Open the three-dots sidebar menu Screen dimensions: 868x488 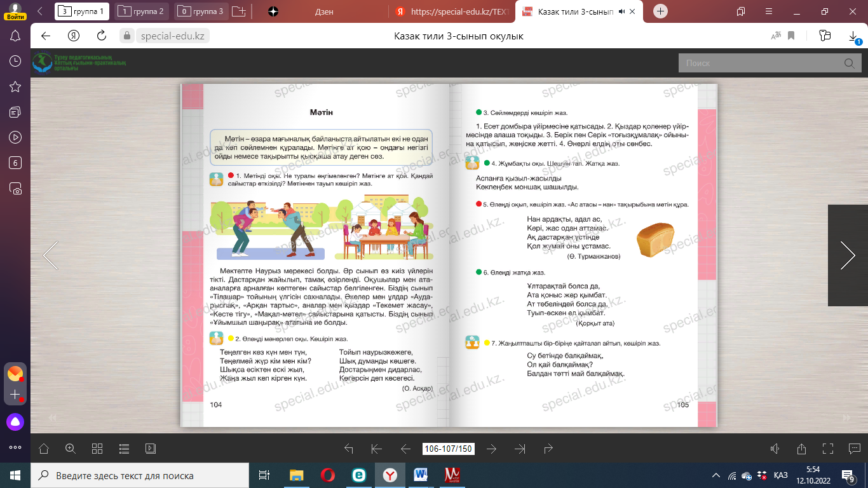(15, 447)
